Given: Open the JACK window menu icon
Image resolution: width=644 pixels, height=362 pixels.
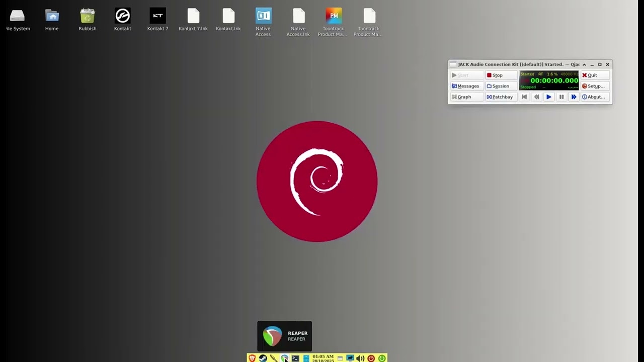Looking at the screenshot, I should tap(453, 64).
